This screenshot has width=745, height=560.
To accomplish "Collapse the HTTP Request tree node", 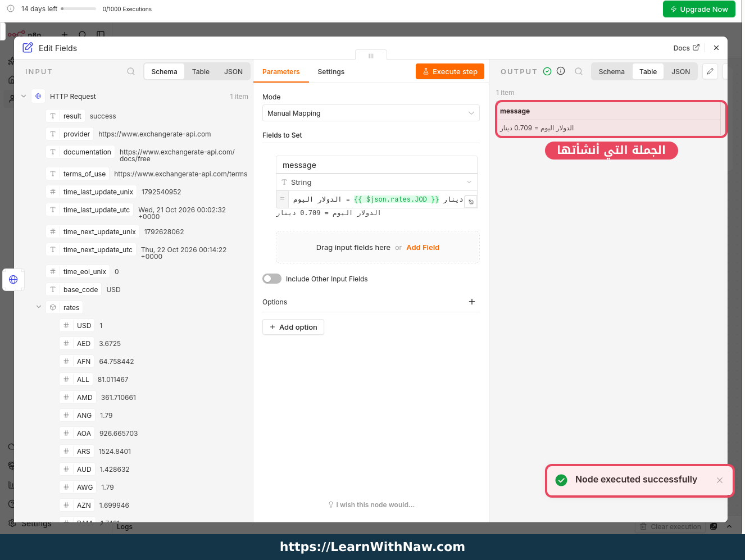I will click(x=24, y=96).
